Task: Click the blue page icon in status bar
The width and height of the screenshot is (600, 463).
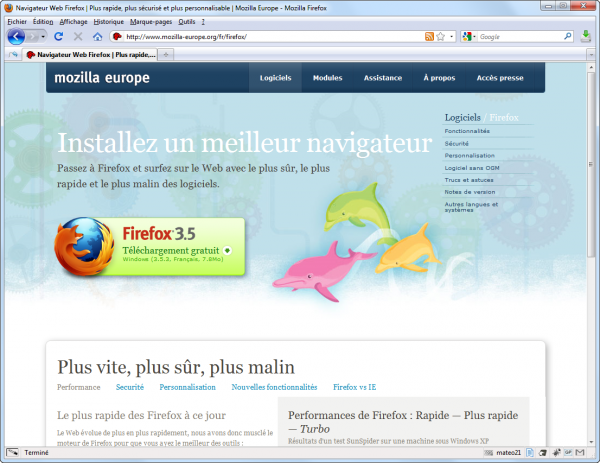Action: pyautogui.click(x=530, y=453)
